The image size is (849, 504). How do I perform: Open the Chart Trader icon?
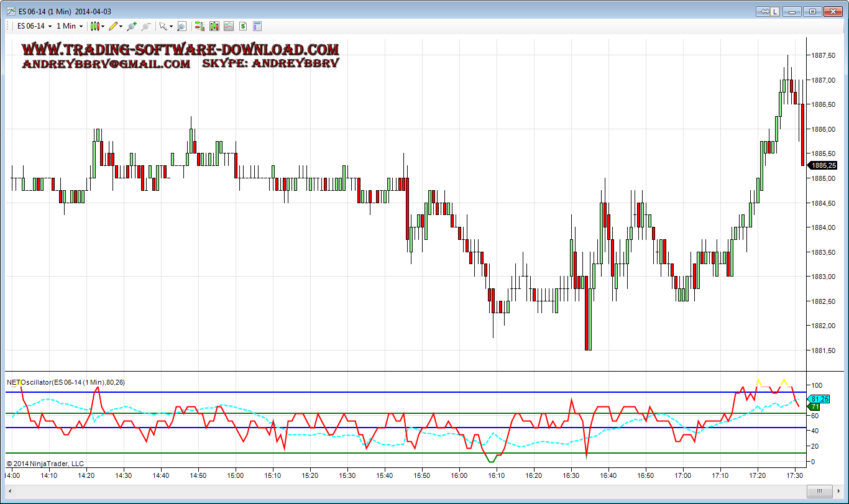(200, 26)
